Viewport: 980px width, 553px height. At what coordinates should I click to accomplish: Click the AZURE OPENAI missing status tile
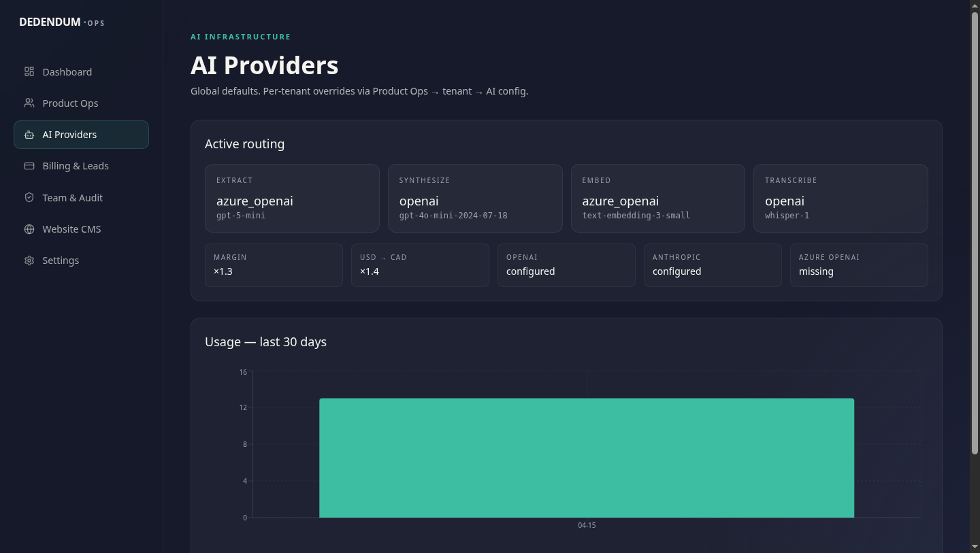(859, 265)
